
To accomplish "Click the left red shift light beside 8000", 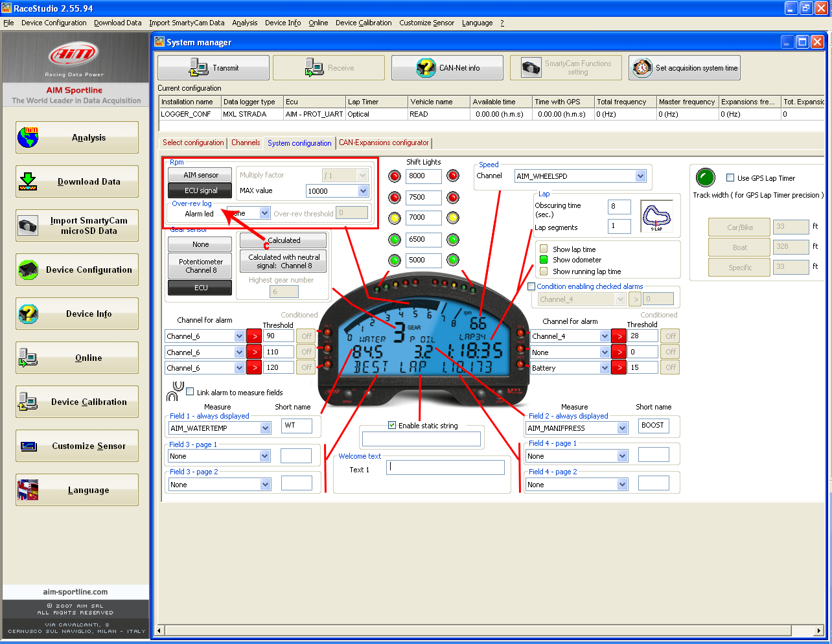I will tap(395, 176).
